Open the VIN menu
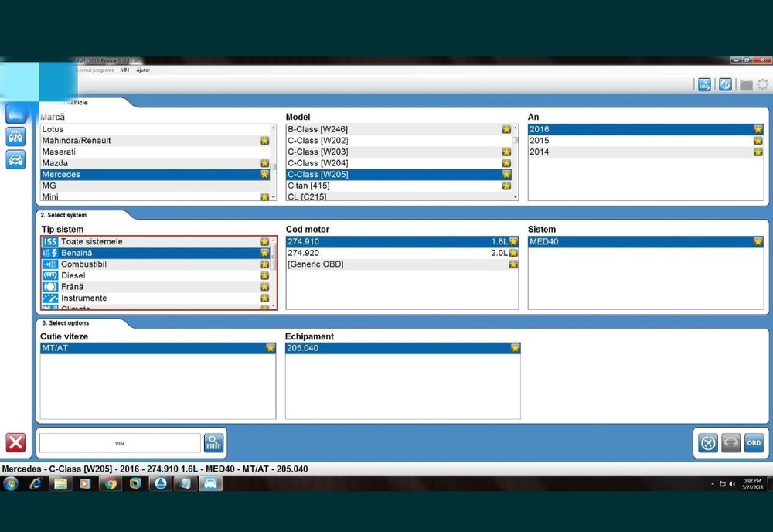This screenshot has height=532, width=773. 125,70
